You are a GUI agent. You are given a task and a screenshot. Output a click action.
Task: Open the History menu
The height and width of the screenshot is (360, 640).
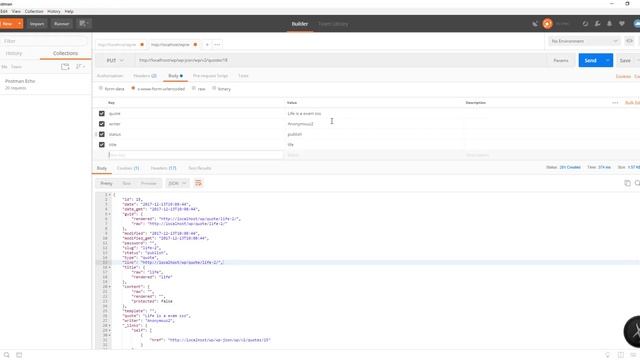point(53,11)
